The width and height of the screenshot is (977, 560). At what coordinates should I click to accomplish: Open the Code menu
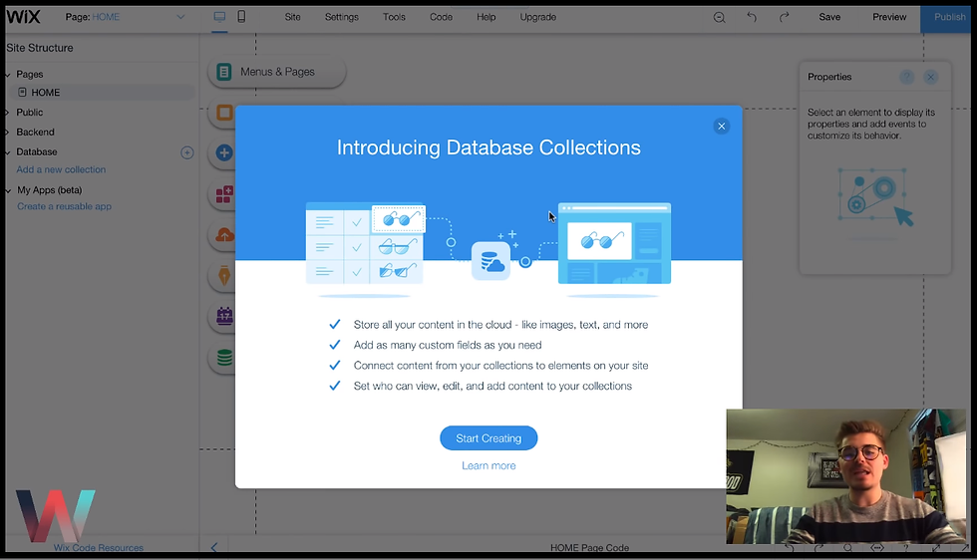pos(441,17)
